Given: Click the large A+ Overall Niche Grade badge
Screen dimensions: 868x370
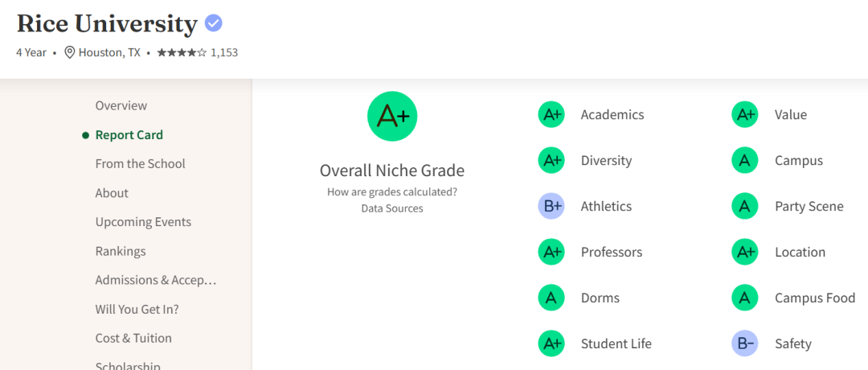Looking at the screenshot, I should (392, 116).
